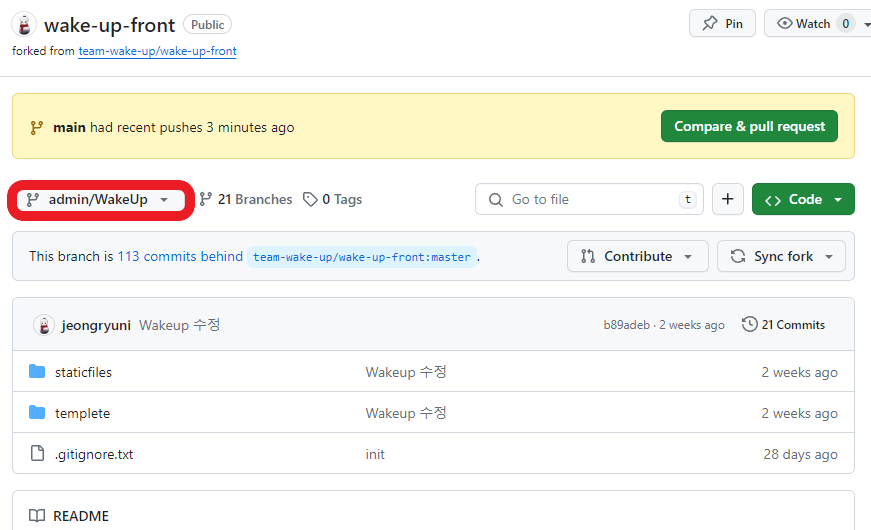The height and width of the screenshot is (530, 871).
Task: Open the admin/WakeUp branch selector dropdown
Action: tap(101, 199)
